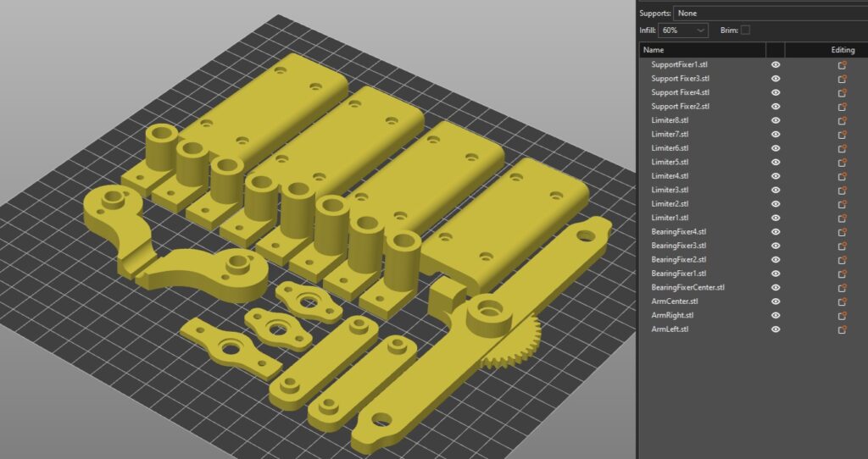This screenshot has height=459, width=868.
Task: Enable the Brim checkbox
Action: pyautogui.click(x=745, y=30)
